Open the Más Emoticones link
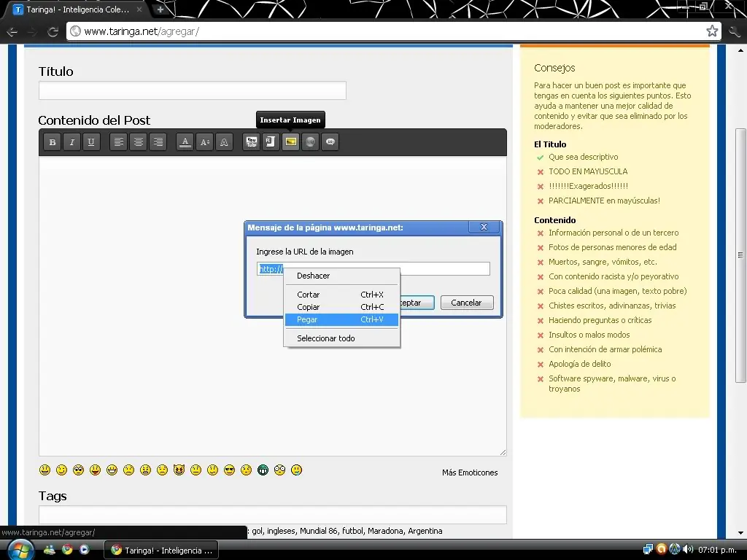 pos(470,472)
